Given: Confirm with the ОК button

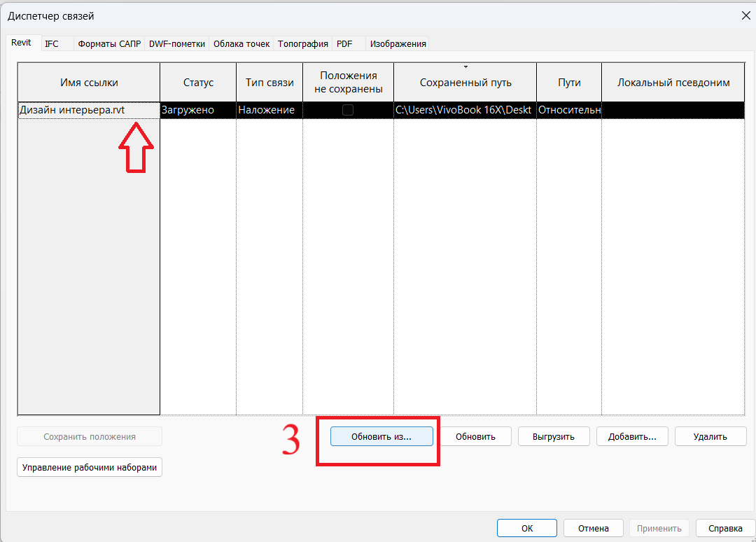Looking at the screenshot, I should (527, 528).
